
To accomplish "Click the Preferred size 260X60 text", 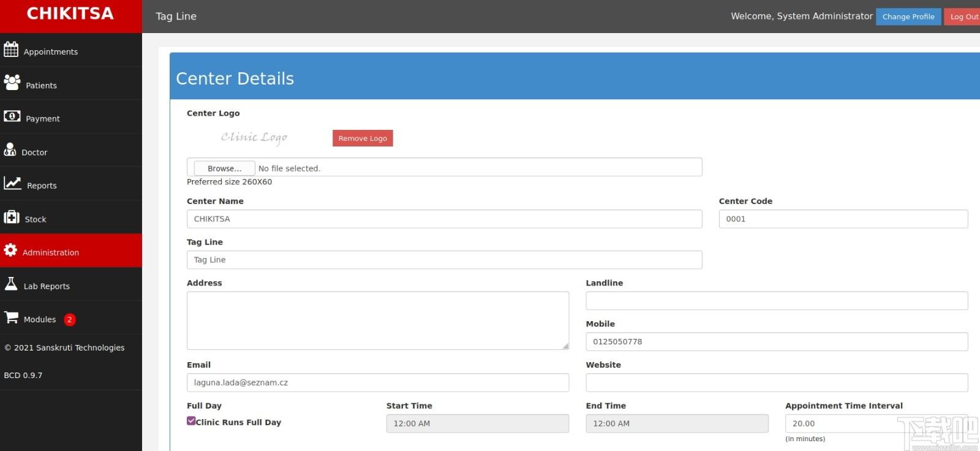I will (x=230, y=182).
